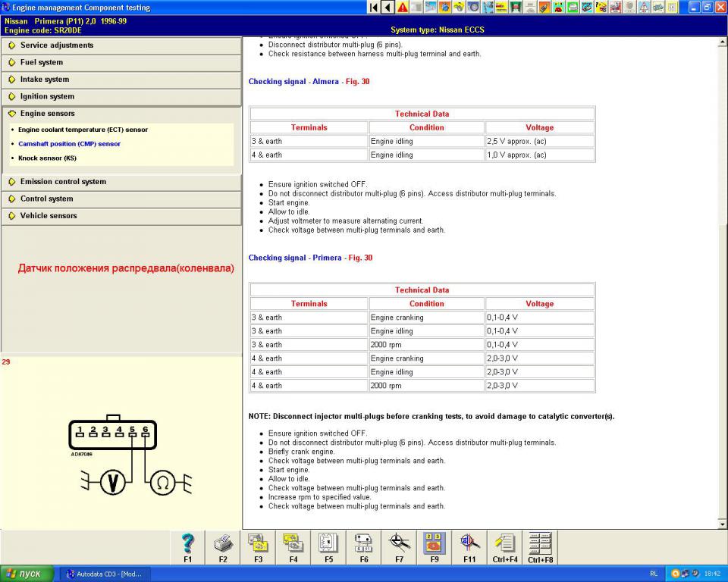Click the F3 yellow diagram icon
This screenshot has height=582, width=728.
258,548
